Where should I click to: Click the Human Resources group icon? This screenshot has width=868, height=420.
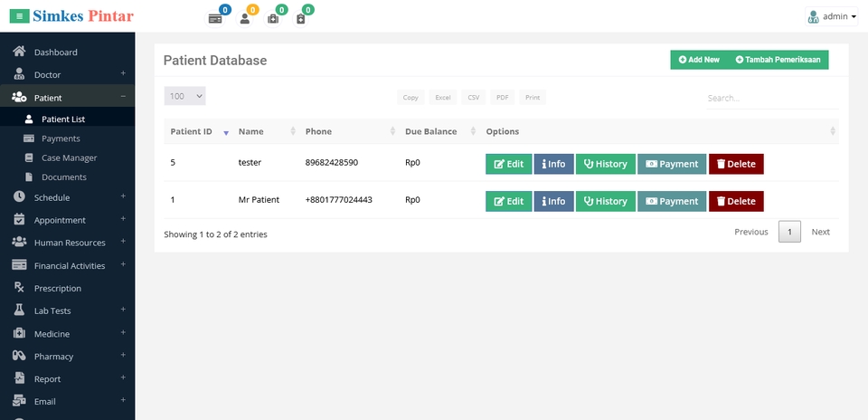coord(19,243)
